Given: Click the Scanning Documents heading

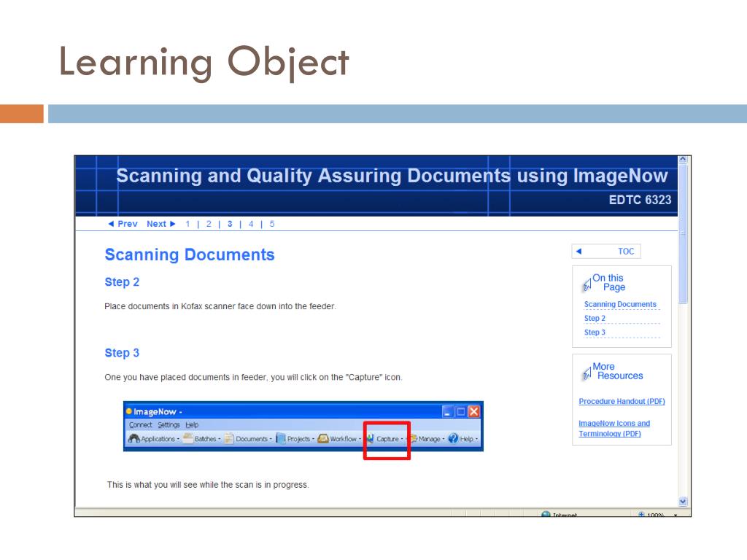Looking at the screenshot, I should coord(190,254).
